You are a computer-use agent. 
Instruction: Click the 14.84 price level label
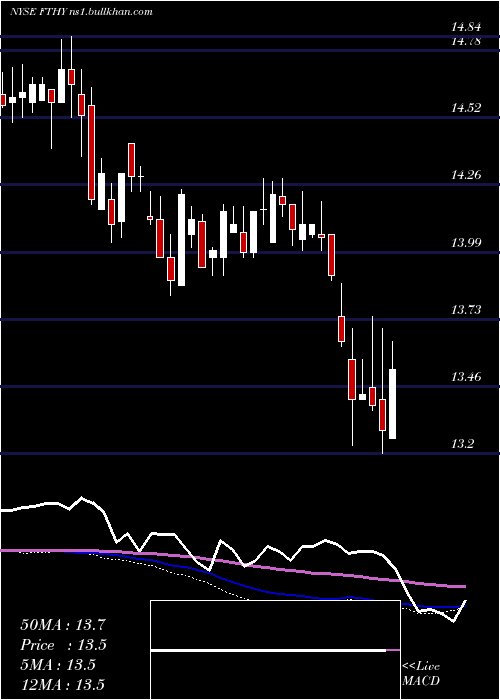pyautogui.click(x=466, y=27)
